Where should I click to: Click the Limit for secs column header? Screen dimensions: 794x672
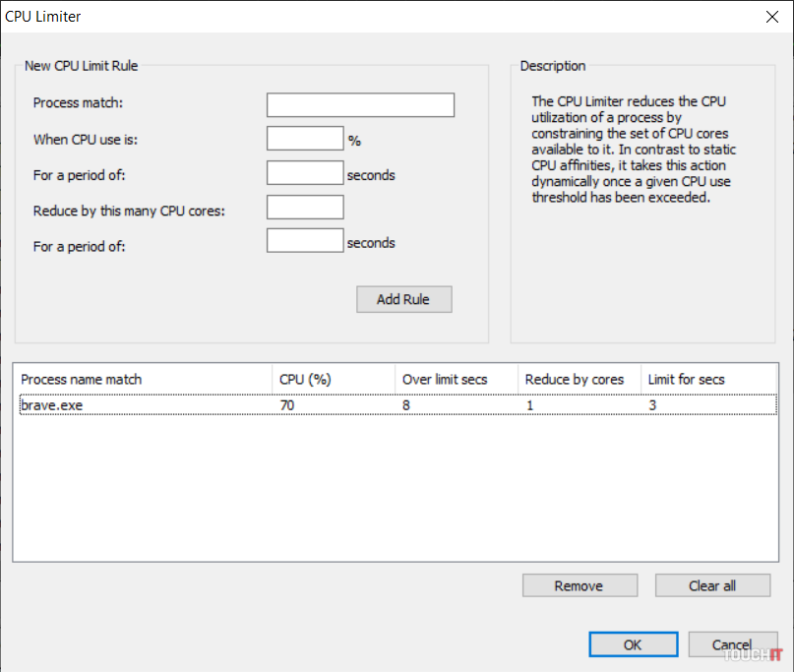tap(708, 380)
